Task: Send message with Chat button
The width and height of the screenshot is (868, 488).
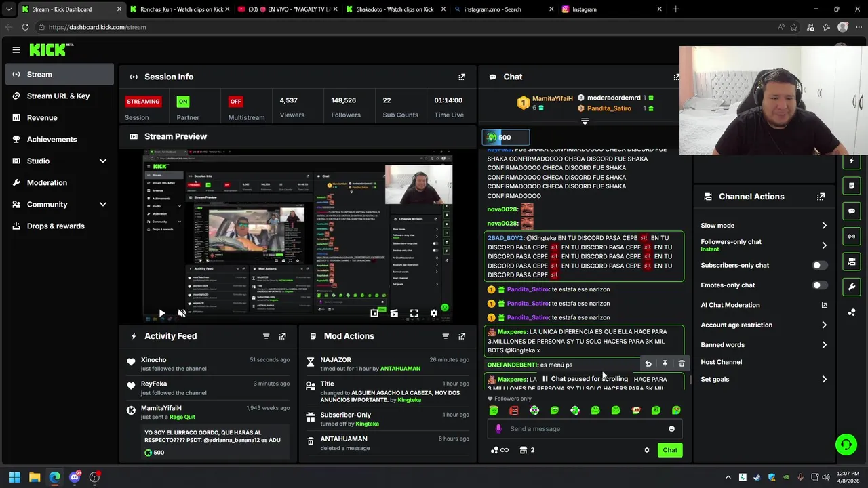Action: point(670,450)
